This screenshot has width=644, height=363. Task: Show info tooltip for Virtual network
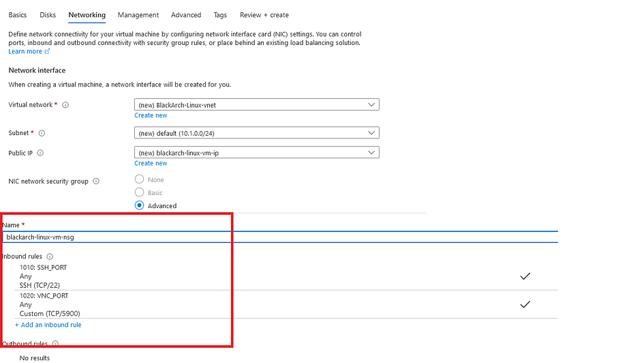pos(65,105)
